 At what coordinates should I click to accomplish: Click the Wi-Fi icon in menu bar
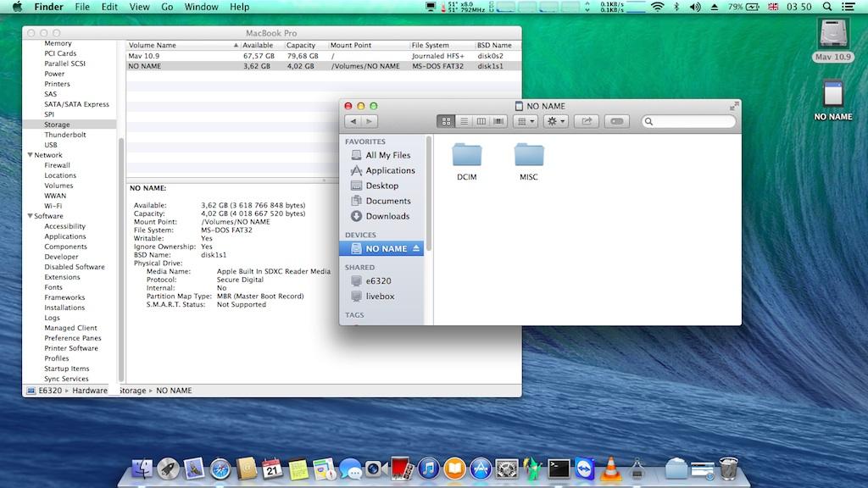click(657, 7)
